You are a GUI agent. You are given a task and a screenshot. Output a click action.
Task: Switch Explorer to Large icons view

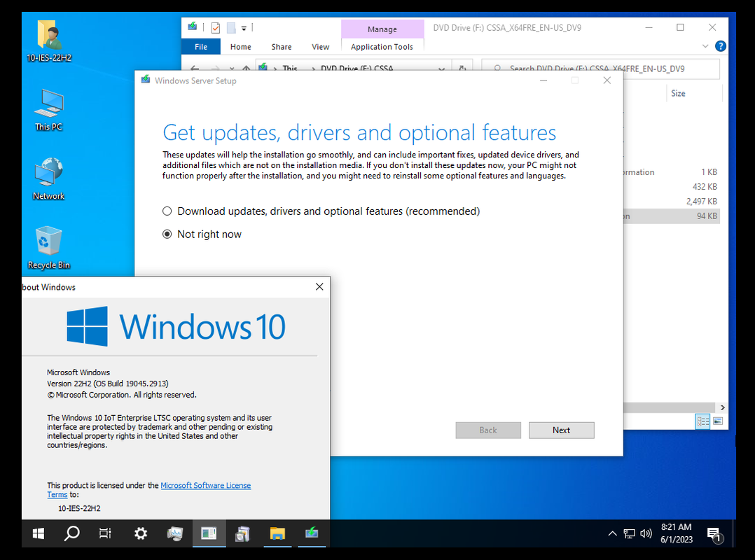tap(718, 421)
